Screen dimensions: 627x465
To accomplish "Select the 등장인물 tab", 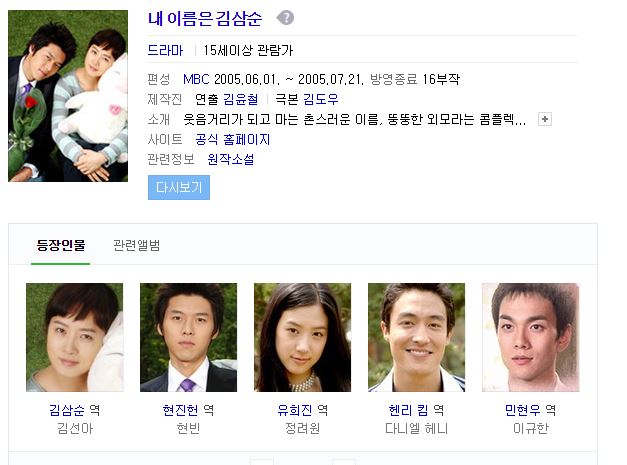I will 61,245.
